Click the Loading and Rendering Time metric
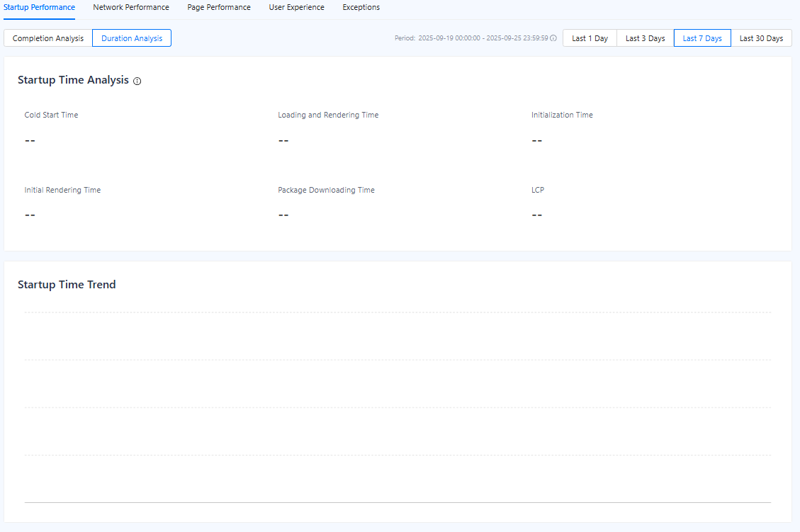The height and width of the screenshot is (532, 800). (x=328, y=115)
